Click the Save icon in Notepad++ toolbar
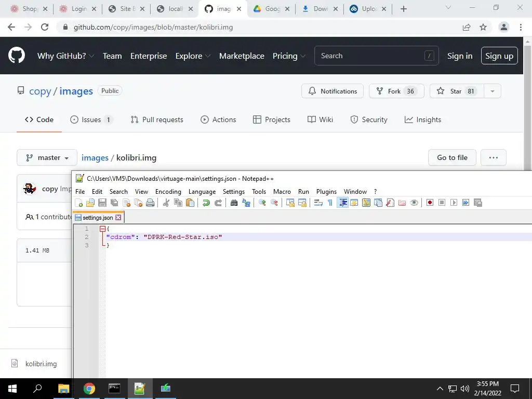This screenshot has height=399, width=532. (102, 203)
